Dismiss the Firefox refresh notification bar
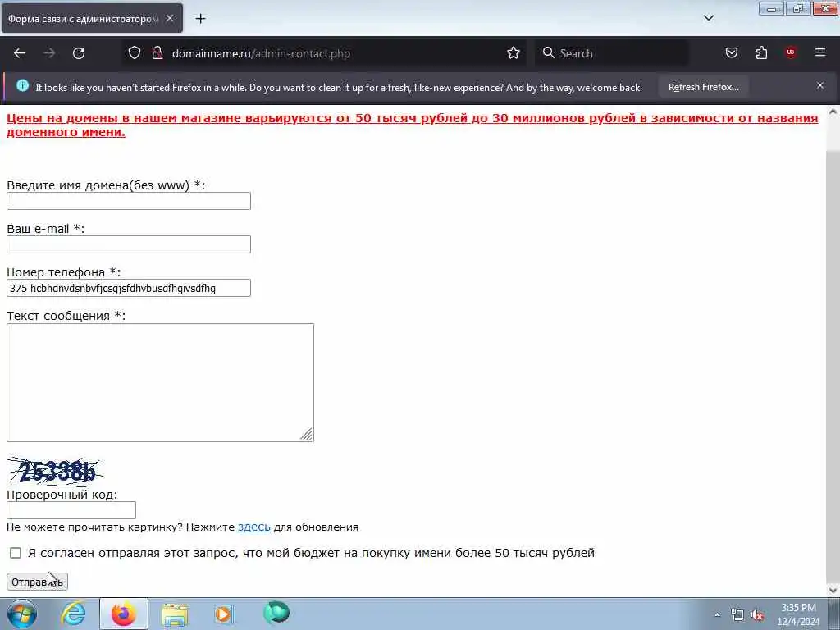Screen dimensions: 840x630 pos(820,85)
